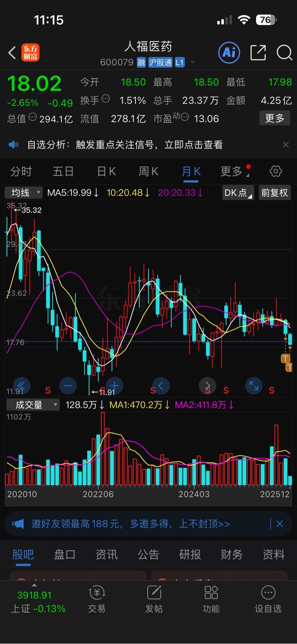Tap magenta 20:20.33 moving average value
297x644 pixels.
pos(181,192)
